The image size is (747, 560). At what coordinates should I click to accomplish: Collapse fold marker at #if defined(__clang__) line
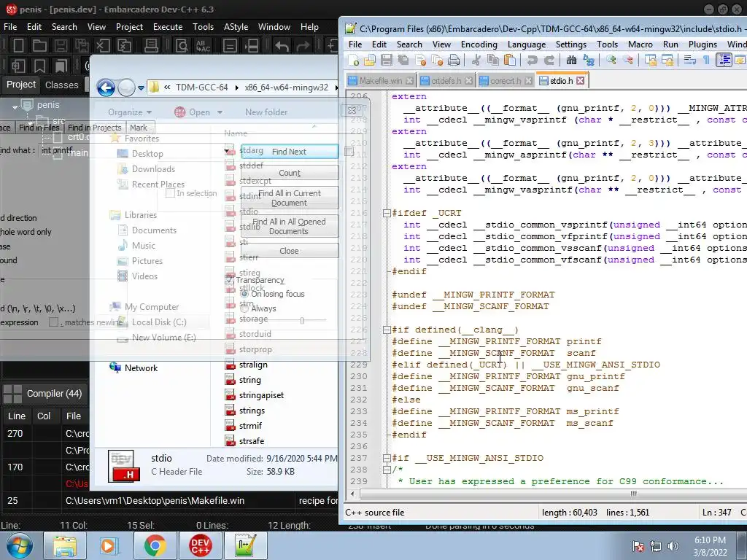[x=387, y=330]
